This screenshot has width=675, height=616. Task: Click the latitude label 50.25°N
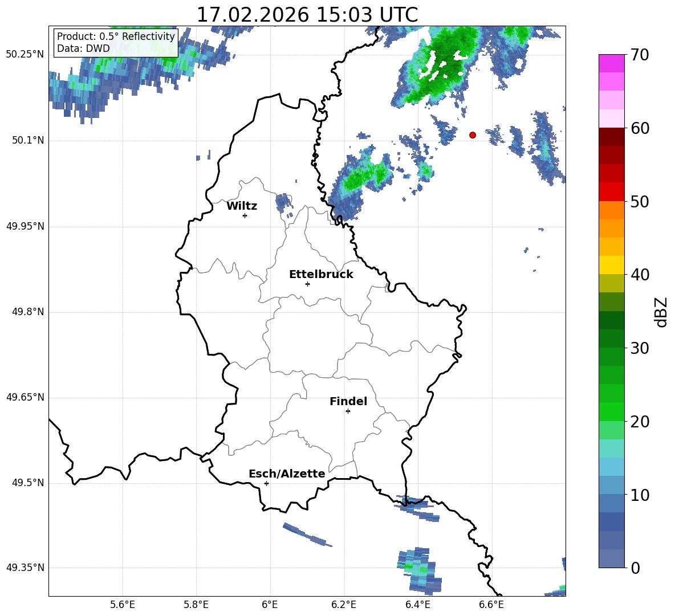click(25, 55)
